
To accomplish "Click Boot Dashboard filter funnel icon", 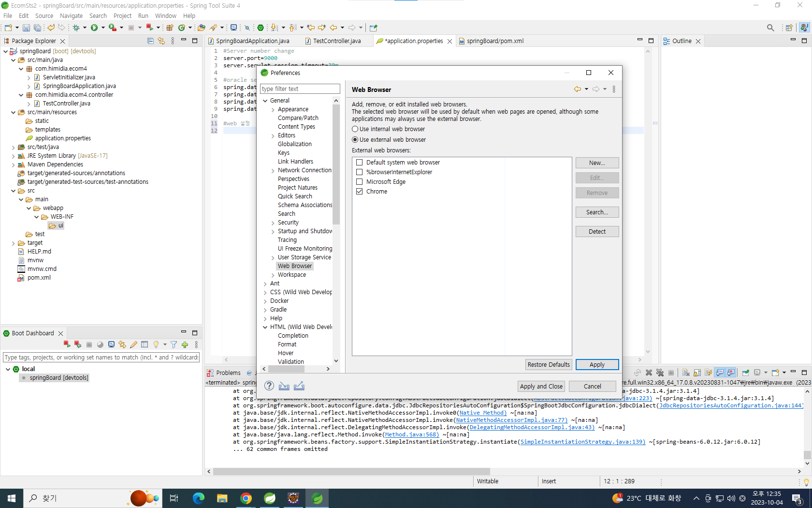I will point(174,344).
